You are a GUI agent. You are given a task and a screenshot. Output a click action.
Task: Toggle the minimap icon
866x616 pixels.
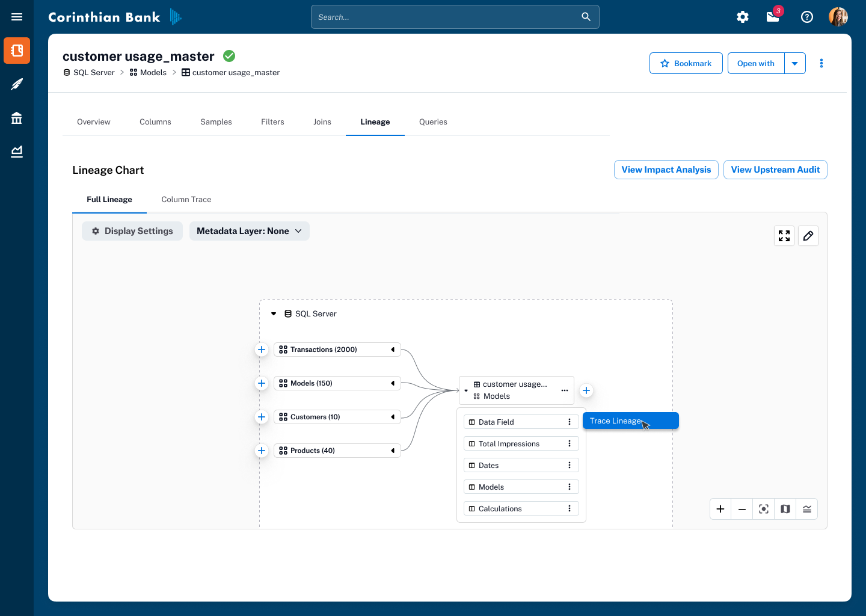click(785, 509)
